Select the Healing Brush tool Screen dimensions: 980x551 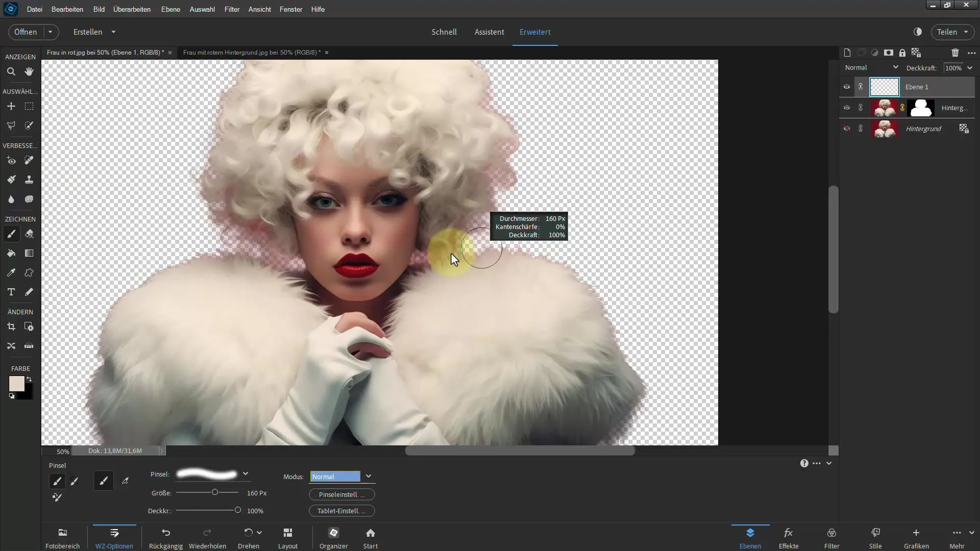pos(29,160)
